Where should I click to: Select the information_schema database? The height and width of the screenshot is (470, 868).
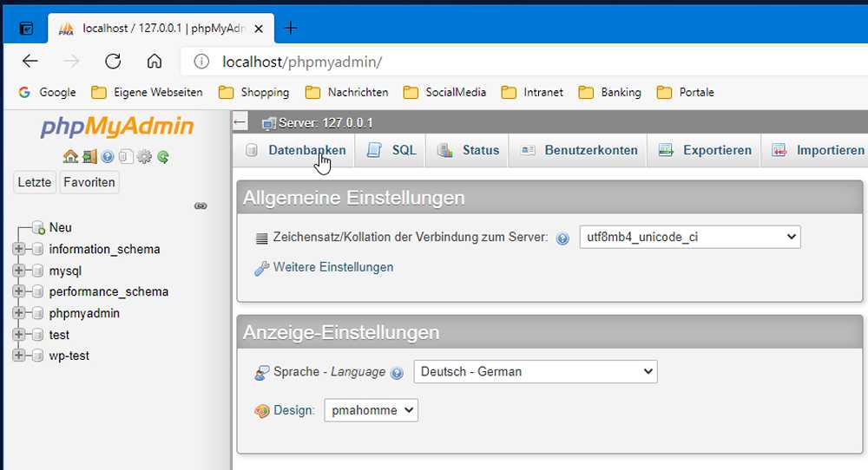(x=104, y=249)
